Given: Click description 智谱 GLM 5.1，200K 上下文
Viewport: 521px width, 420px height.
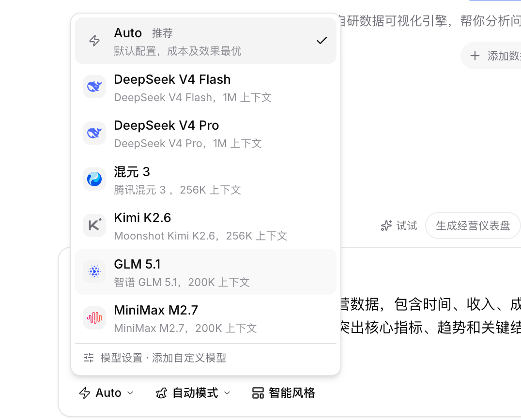Looking at the screenshot, I should point(182,282).
